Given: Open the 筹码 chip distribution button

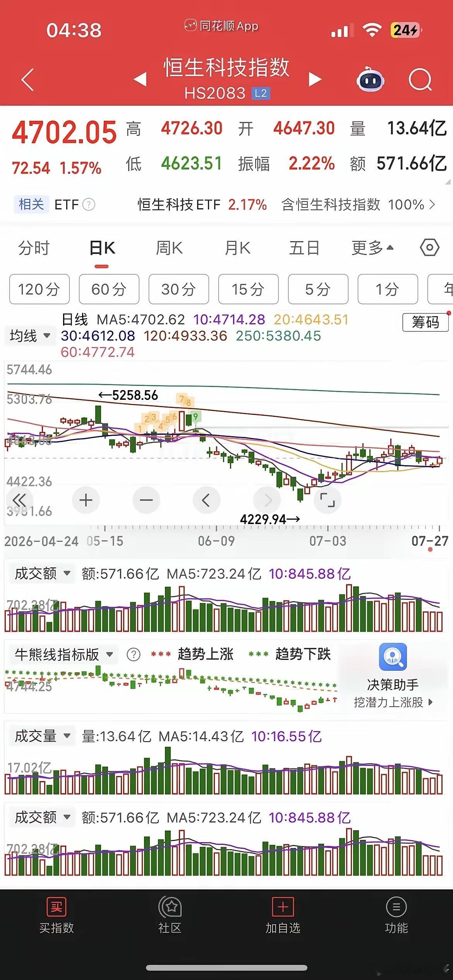Looking at the screenshot, I should click(x=426, y=322).
